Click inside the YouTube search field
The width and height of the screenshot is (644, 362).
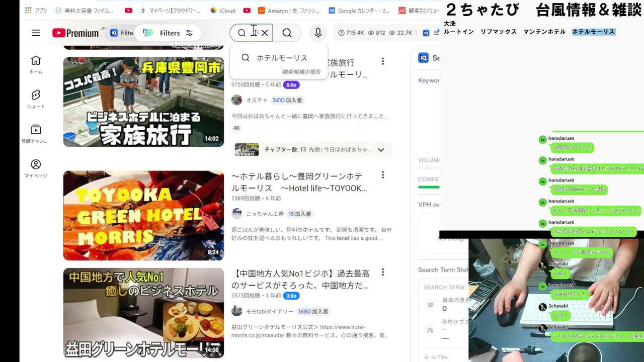tap(251, 33)
